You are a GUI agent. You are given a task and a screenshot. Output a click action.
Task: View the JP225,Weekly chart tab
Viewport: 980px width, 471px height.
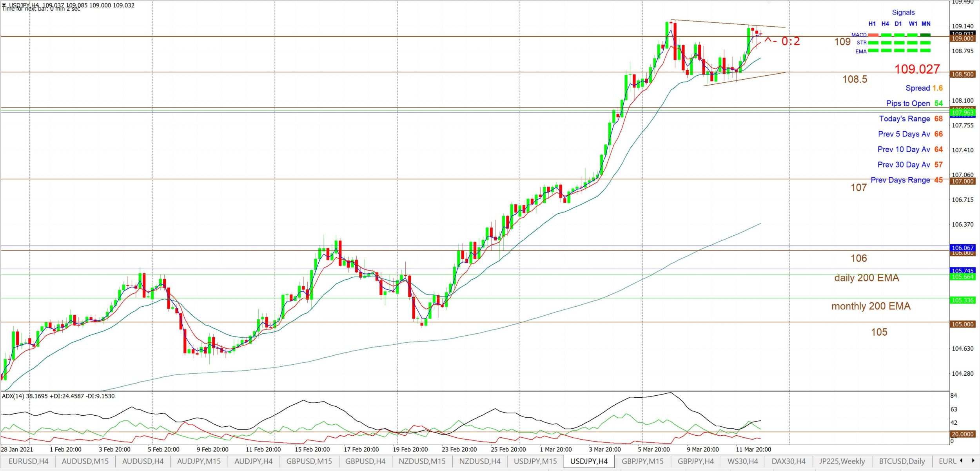pyautogui.click(x=842, y=461)
